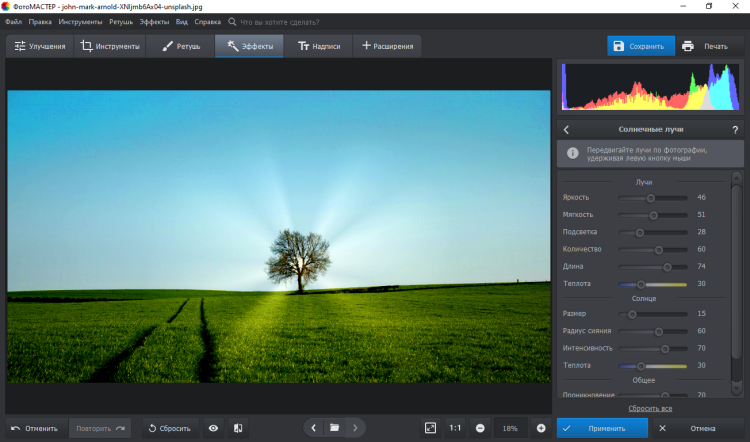Set zoom to 1:1 scale
This screenshot has height=442, width=750.
coord(455,428)
